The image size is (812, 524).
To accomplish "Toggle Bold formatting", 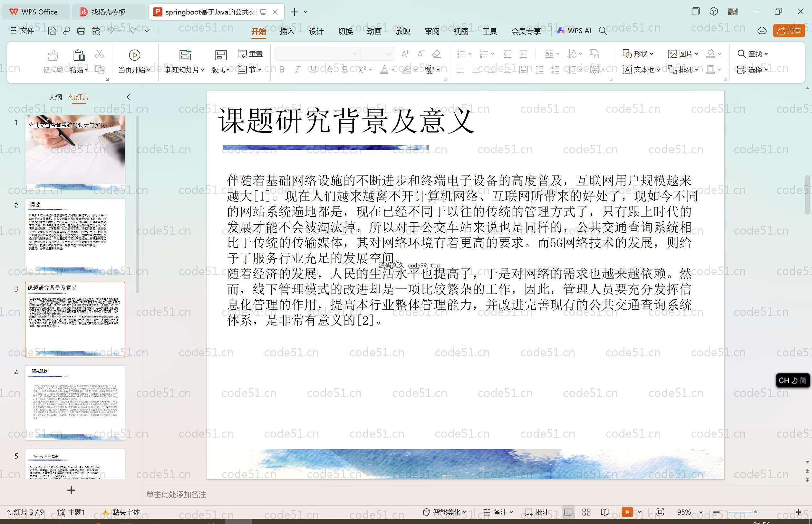I will 282,70.
